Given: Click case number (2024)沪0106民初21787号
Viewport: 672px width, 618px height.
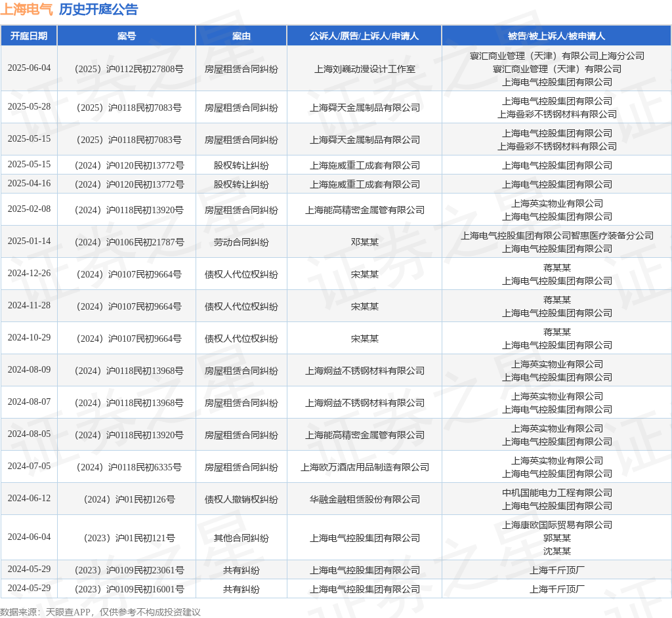Looking at the screenshot, I should pyautogui.click(x=129, y=243).
